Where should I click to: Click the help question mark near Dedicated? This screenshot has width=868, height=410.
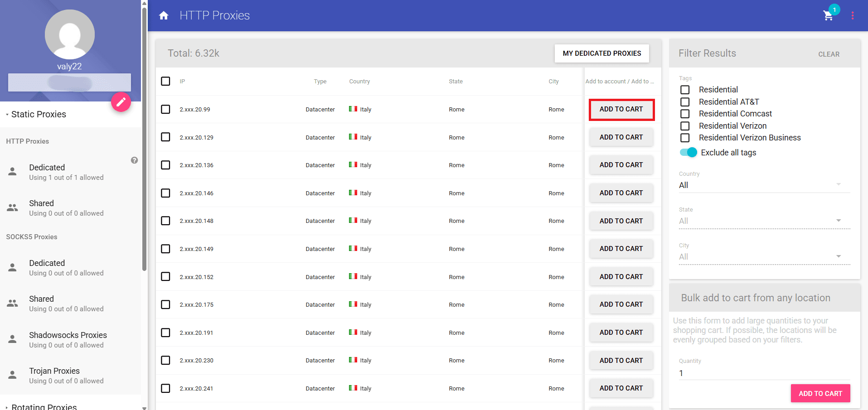pyautogui.click(x=134, y=160)
